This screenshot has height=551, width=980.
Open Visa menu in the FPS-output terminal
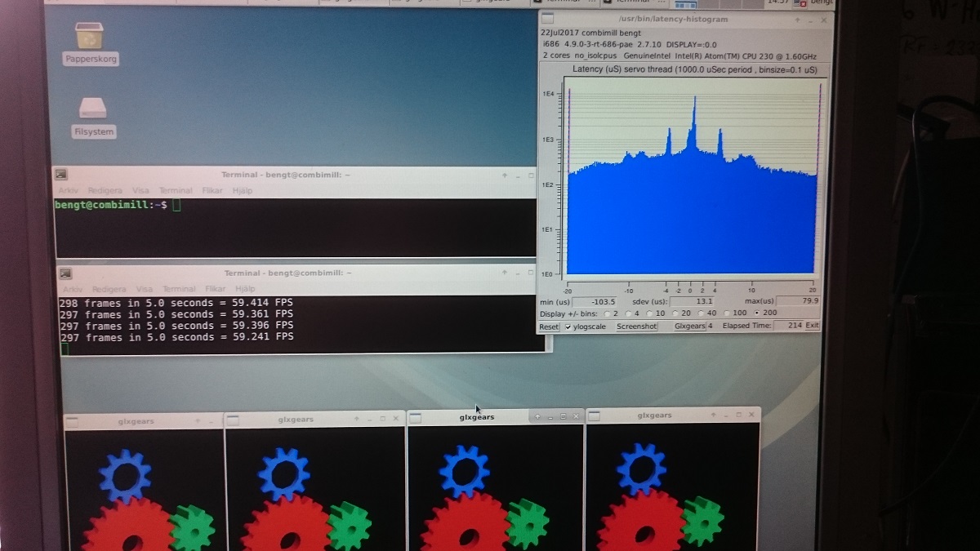pyautogui.click(x=145, y=289)
